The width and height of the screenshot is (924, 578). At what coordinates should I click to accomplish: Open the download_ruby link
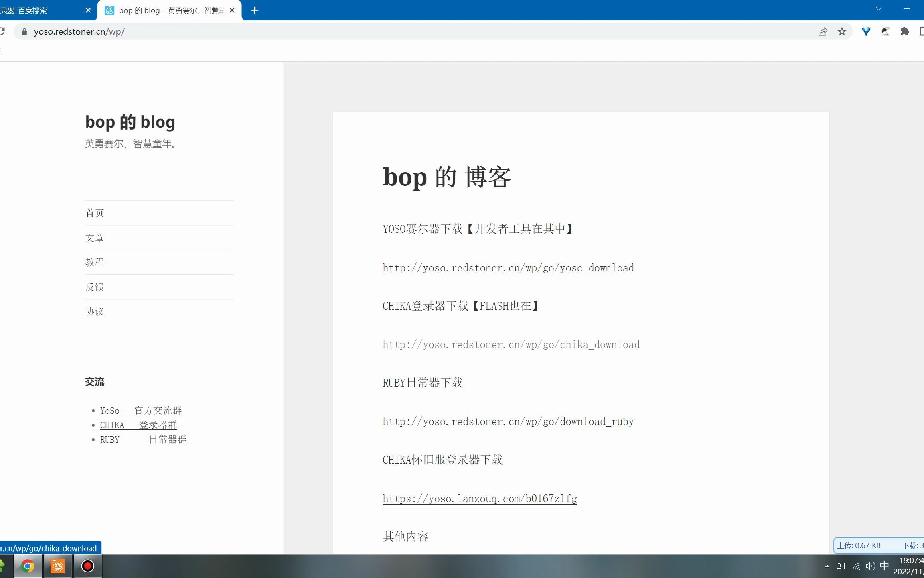(508, 421)
